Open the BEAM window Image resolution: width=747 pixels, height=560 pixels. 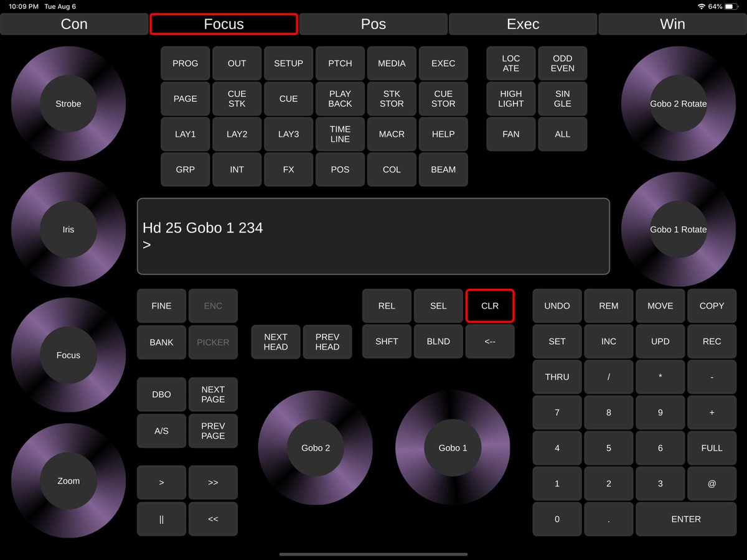(x=443, y=170)
